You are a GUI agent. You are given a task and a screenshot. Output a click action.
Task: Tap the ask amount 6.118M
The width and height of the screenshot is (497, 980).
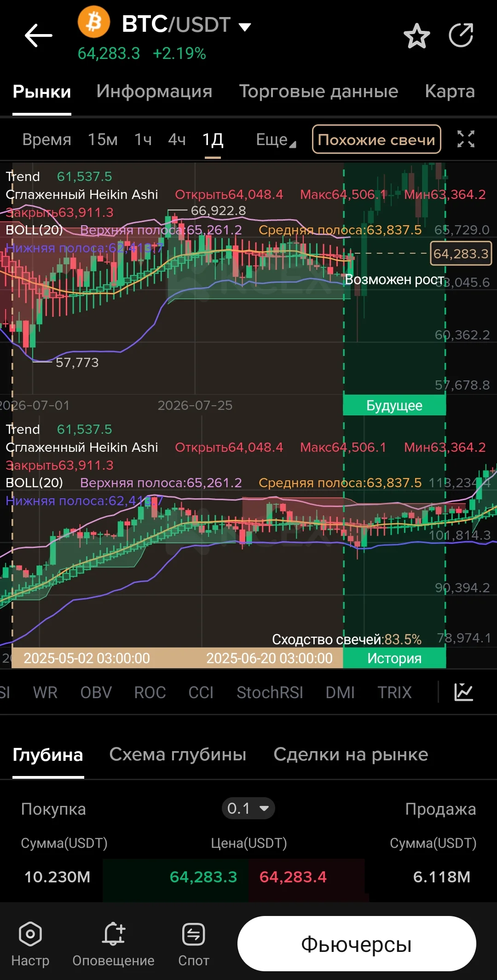coord(442,877)
